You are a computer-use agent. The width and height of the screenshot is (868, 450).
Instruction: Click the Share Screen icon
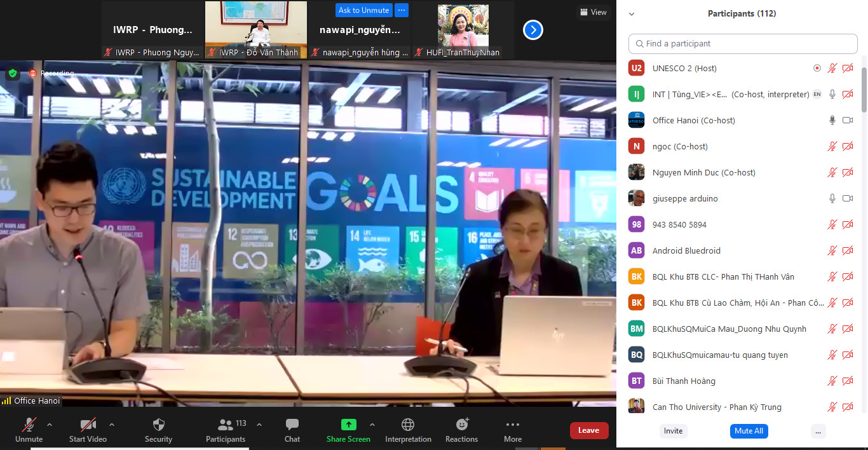point(348,430)
